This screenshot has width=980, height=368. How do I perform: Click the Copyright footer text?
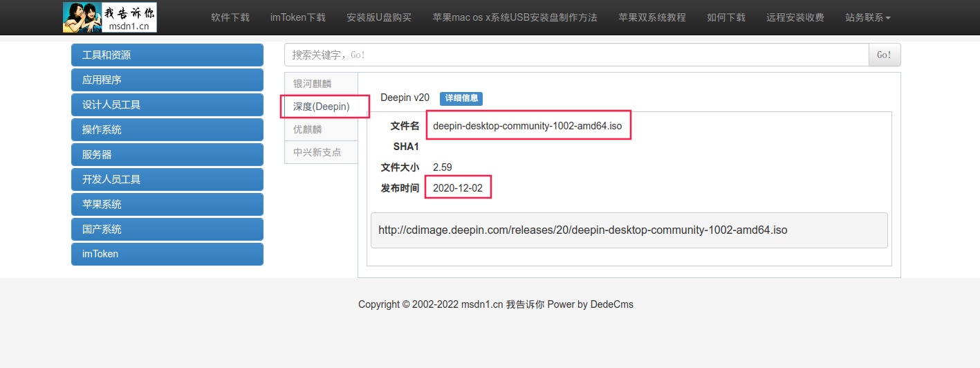click(496, 304)
